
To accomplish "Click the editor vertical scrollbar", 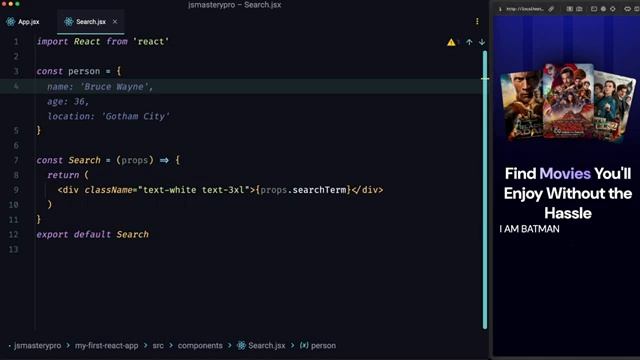I will pyautogui.click(x=485, y=189).
